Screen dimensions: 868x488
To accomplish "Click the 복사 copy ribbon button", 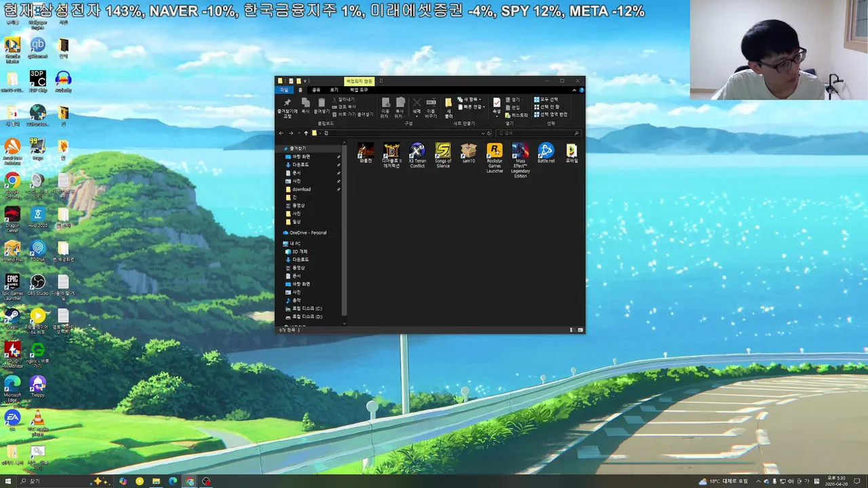I will tap(306, 105).
